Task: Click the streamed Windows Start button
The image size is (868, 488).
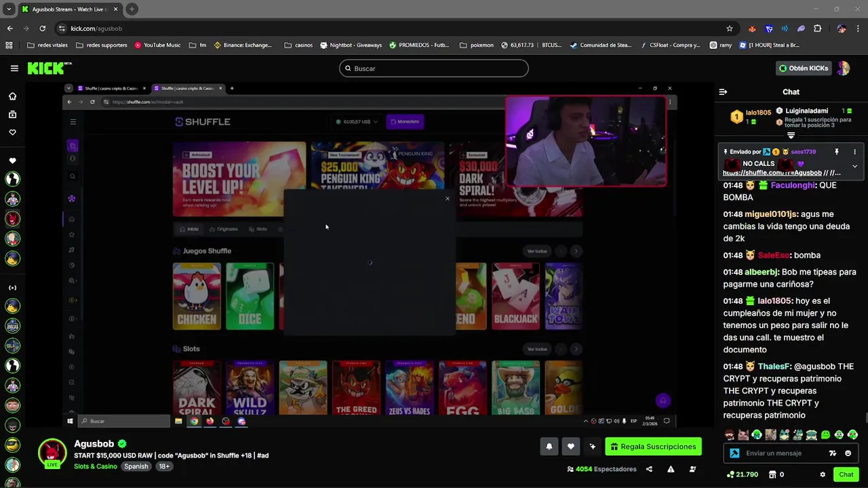Action: pos(70,421)
